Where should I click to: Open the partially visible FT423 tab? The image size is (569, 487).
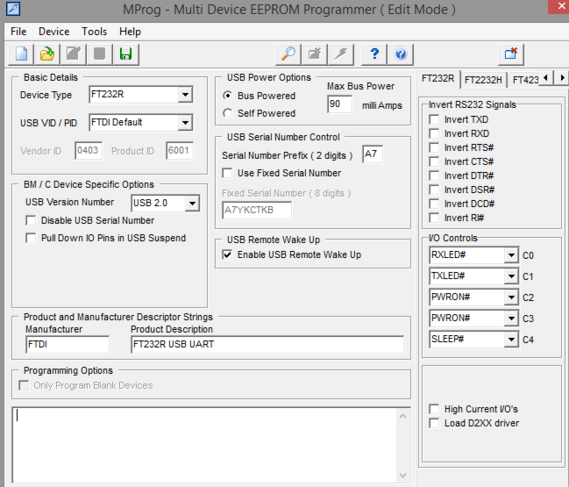525,79
